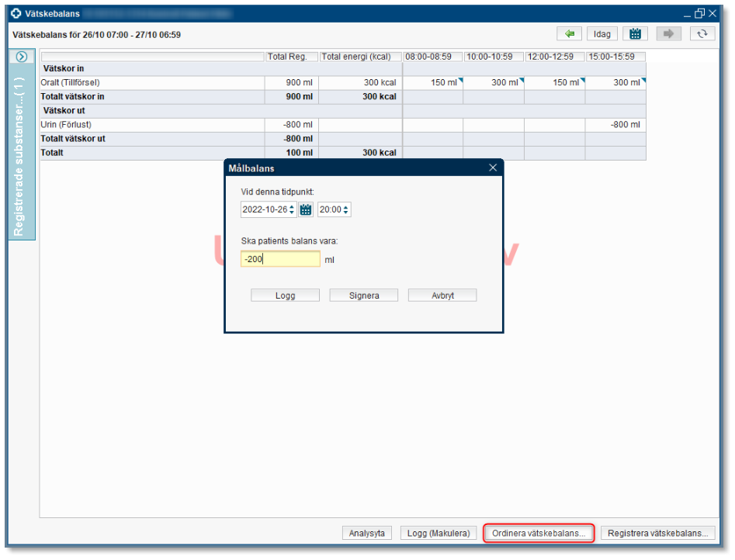Click the Logg (Makulera) button

[439, 533]
